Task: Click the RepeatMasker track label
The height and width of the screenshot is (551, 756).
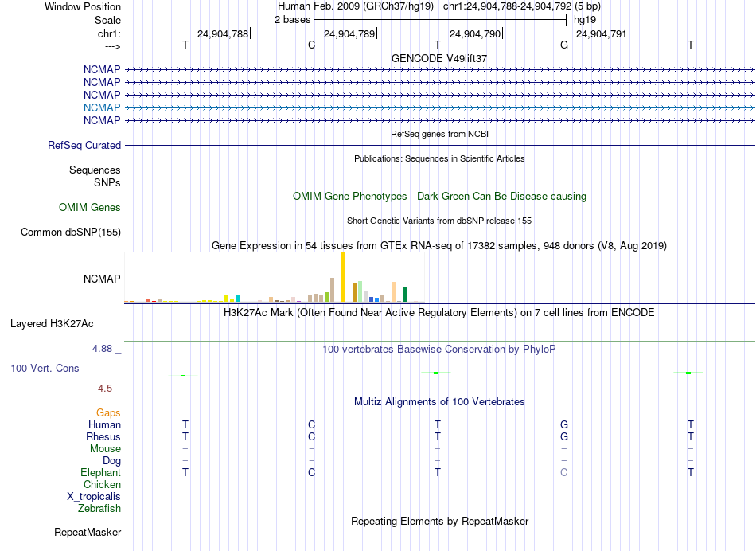Action: (x=88, y=532)
